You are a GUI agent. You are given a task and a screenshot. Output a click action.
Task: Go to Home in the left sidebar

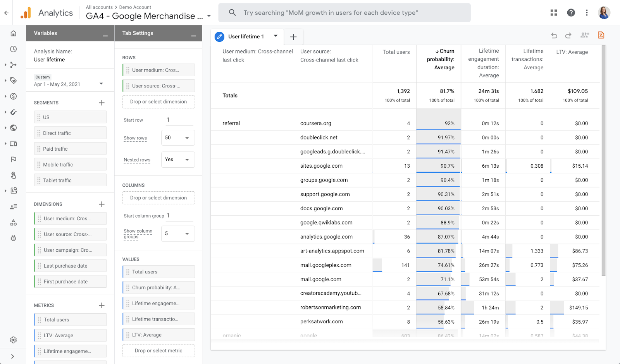pos(13,33)
